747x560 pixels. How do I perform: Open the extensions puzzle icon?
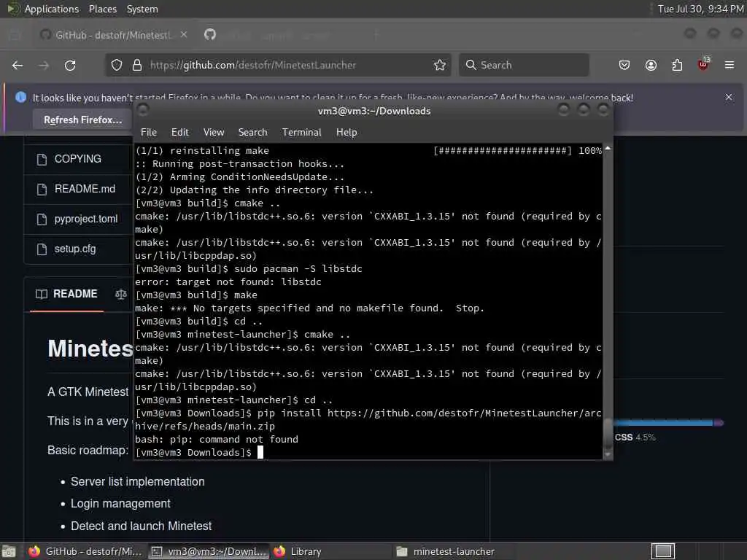tap(677, 65)
